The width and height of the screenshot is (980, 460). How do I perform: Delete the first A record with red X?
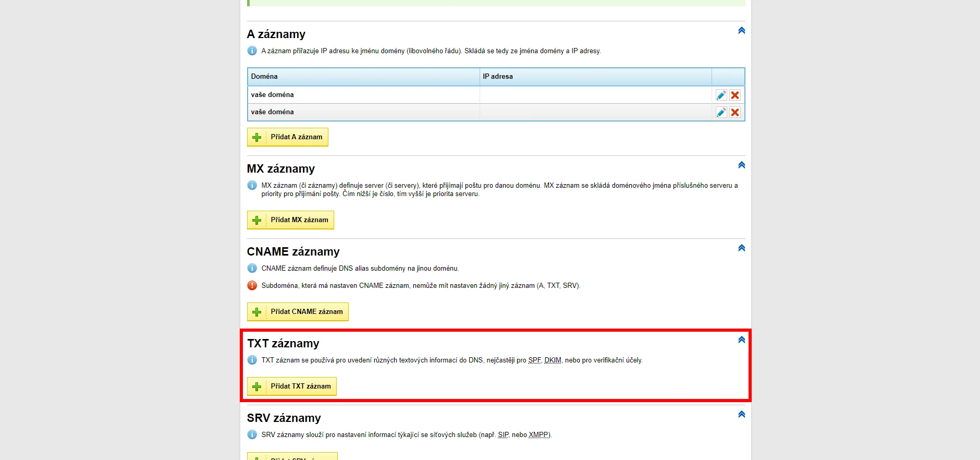(735, 95)
